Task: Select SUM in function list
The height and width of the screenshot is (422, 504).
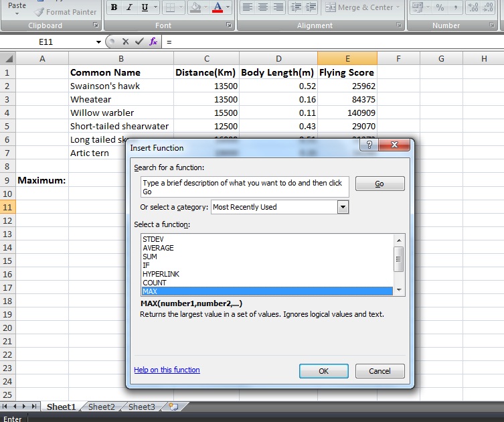Action: (x=267, y=257)
